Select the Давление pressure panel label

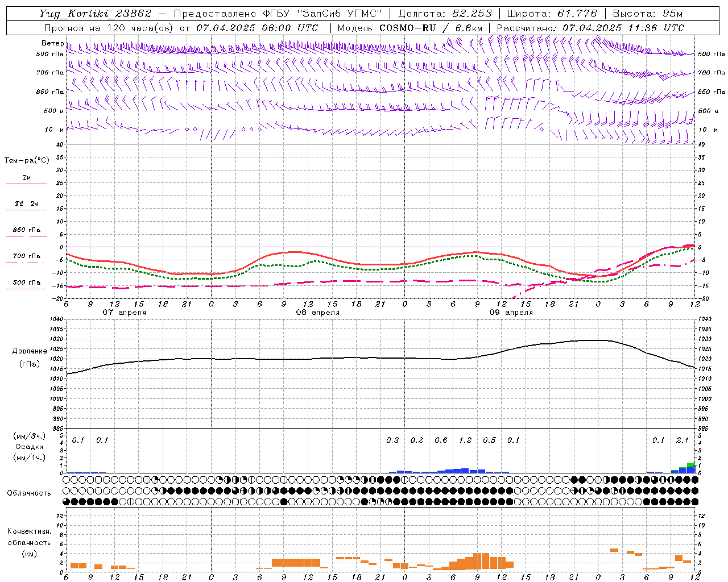30,351
